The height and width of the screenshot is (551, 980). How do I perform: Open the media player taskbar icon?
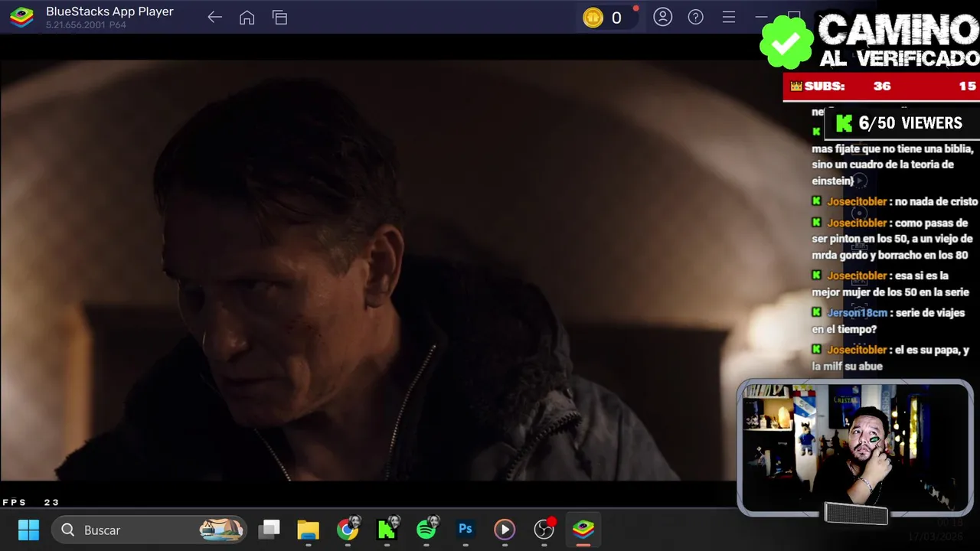504,530
